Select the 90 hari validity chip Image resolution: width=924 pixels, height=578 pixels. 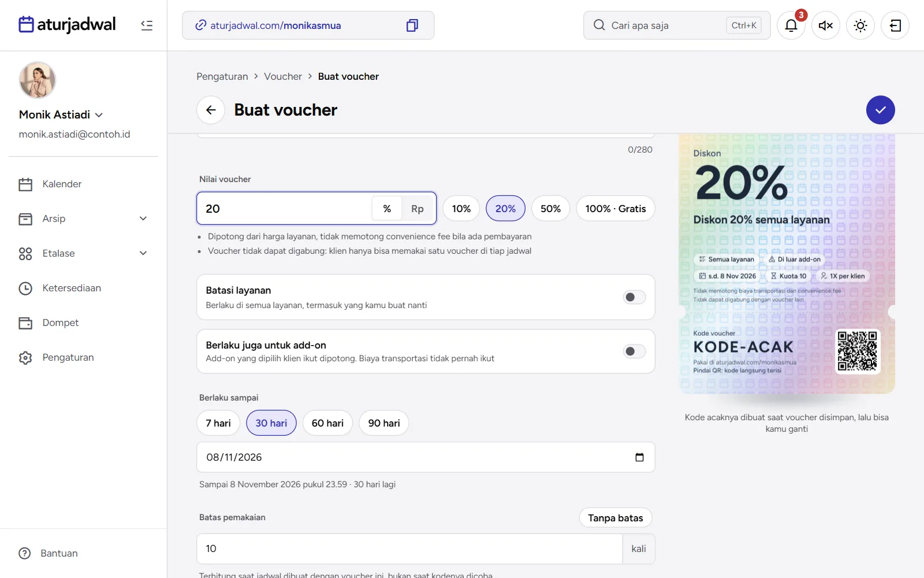coord(384,423)
